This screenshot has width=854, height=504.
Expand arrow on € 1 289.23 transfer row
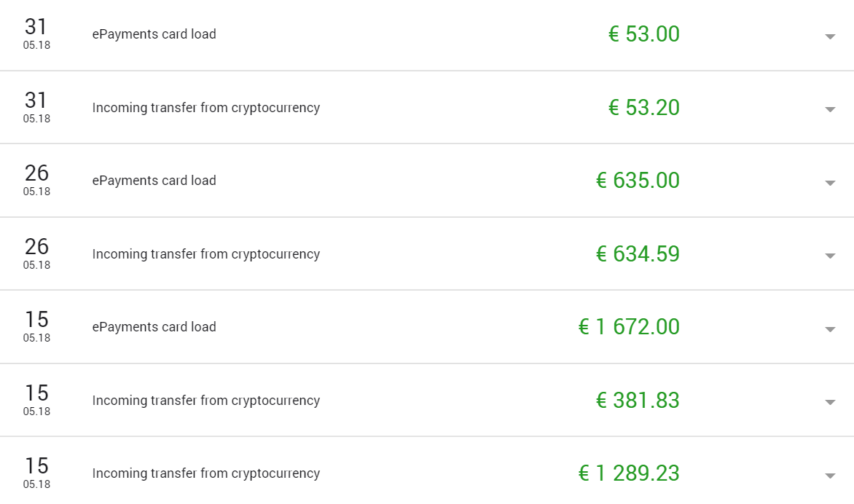click(830, 476)
